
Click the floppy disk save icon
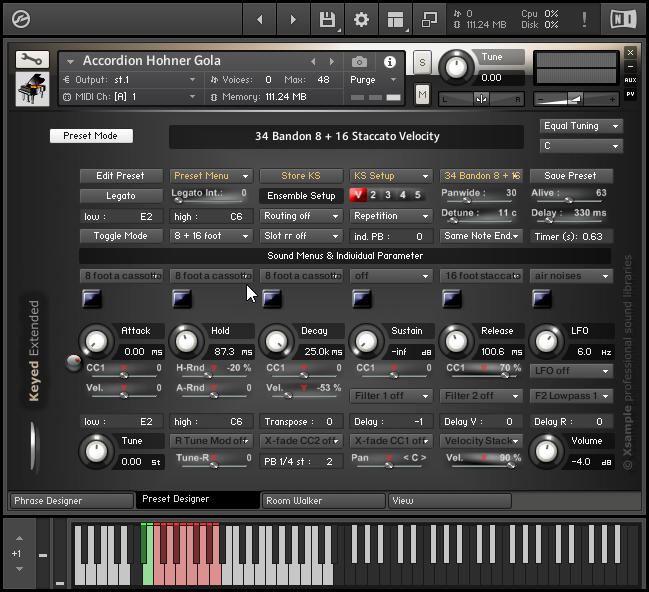327,19
